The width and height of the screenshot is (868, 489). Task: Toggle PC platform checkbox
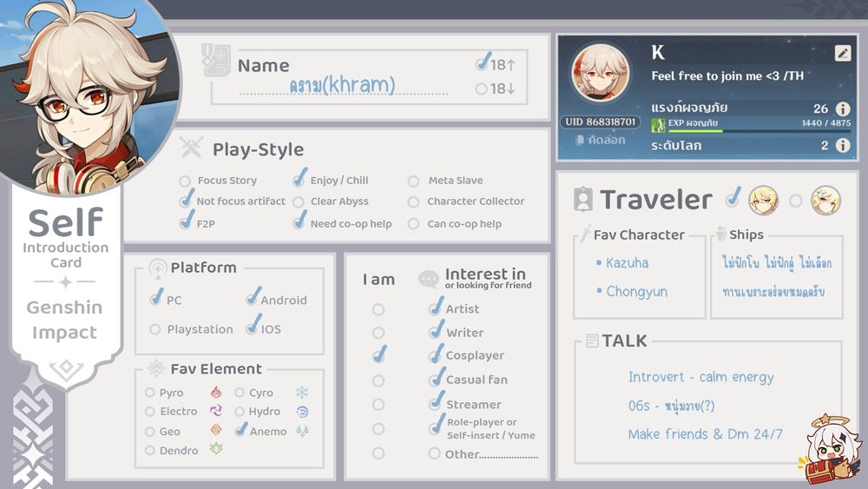point(156,298)
